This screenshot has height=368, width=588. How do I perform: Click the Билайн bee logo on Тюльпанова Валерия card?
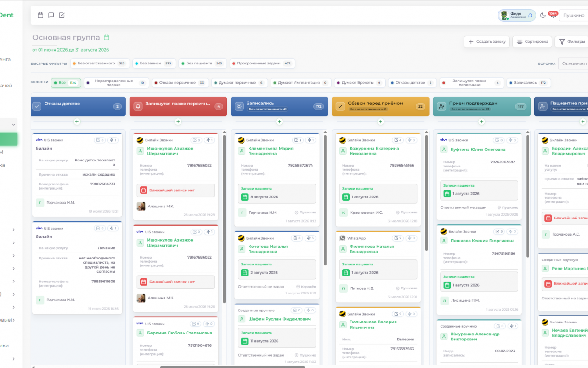342,314
